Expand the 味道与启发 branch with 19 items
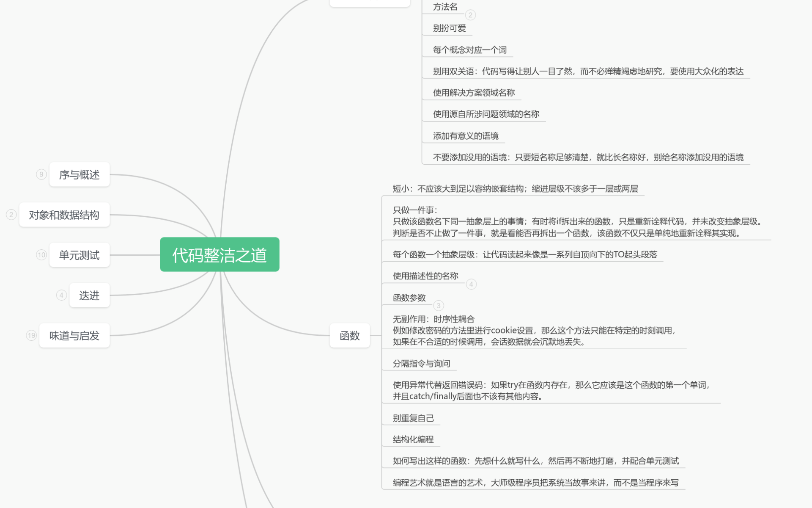Viewport: 812px width, 508px height. 30,335
